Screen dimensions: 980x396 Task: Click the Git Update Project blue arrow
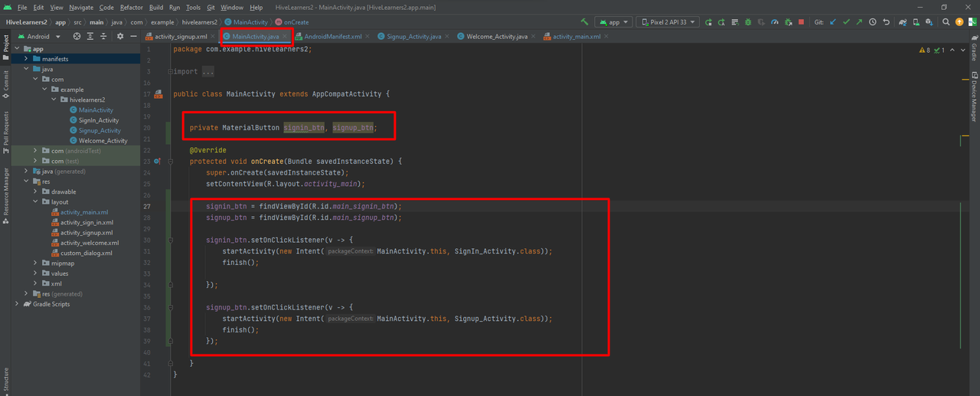coord(832,22)
